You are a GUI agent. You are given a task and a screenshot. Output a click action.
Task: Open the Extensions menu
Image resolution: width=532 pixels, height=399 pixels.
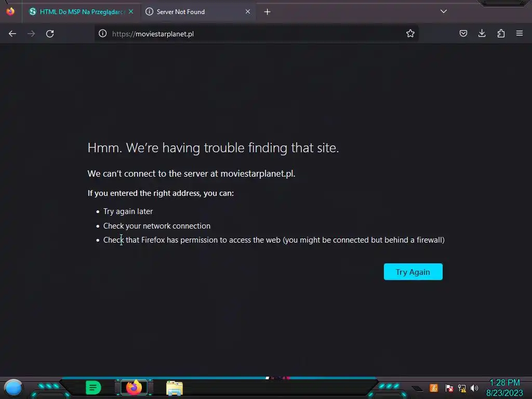tap(501, 33)
